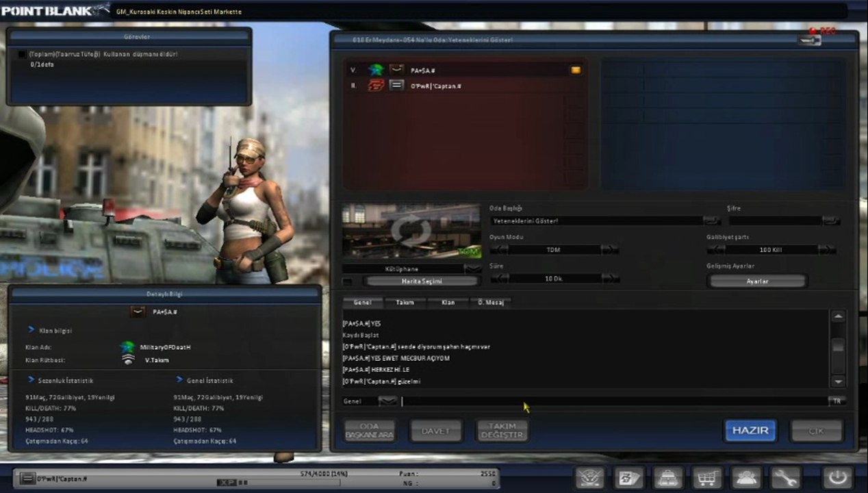Click the 100 Kill victory condition value
Image resolution: width=868 pixels, height=493 pixels.
(x=771, y=250)
